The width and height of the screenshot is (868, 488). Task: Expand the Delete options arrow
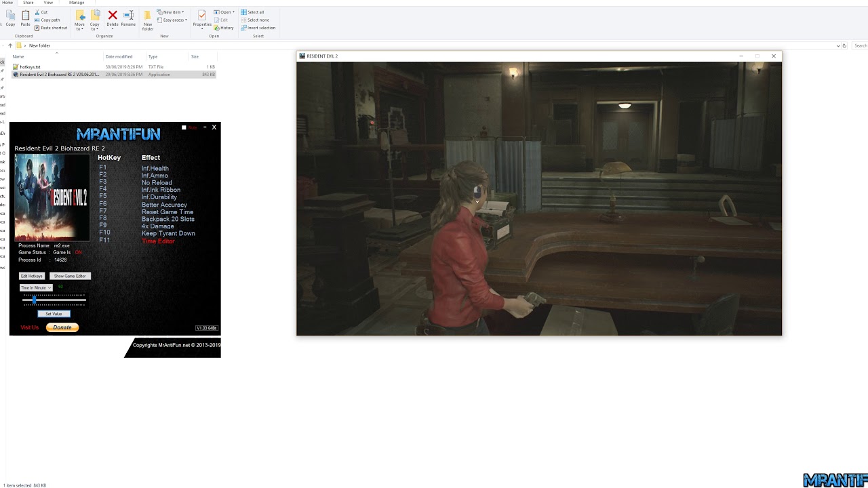113,28
